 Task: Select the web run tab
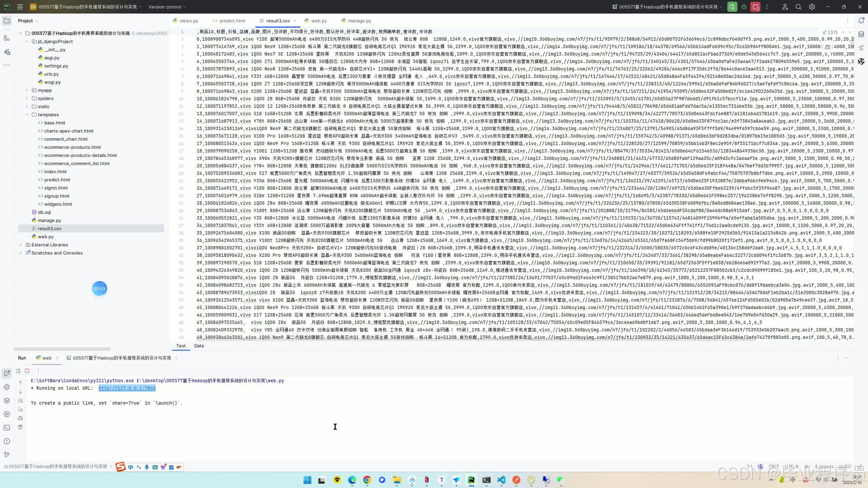coord(47,358)
